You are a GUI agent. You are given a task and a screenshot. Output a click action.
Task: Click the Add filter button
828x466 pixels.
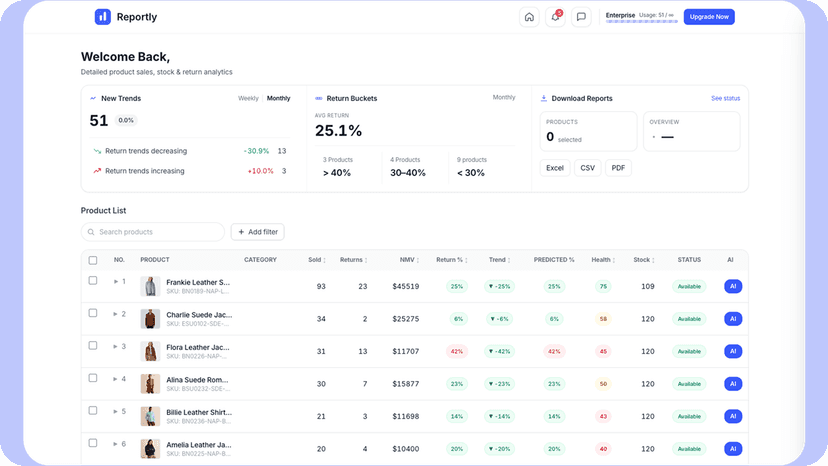(258, 232)
